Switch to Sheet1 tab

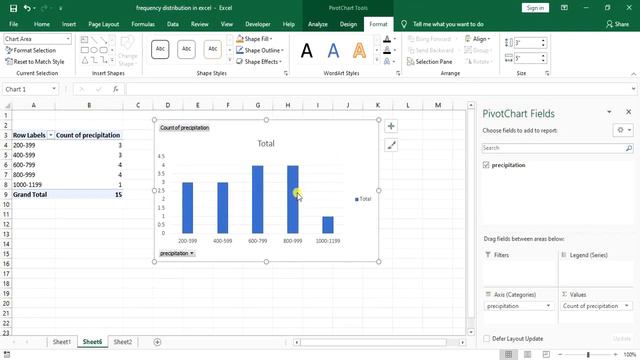click(62, 342)
